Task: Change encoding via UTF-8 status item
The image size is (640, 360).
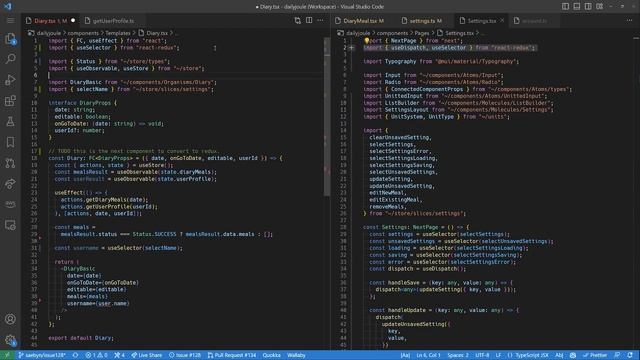Action: 482,355
